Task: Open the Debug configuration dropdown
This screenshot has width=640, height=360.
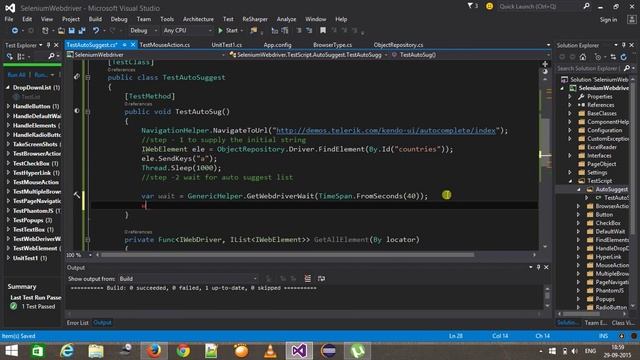Action: (143, 31)
